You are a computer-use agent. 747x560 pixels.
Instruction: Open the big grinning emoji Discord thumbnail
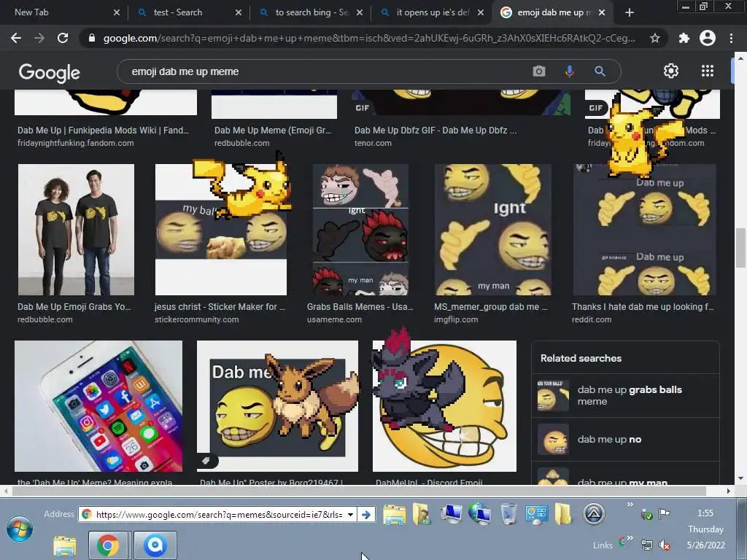click(x=444, y=405)
